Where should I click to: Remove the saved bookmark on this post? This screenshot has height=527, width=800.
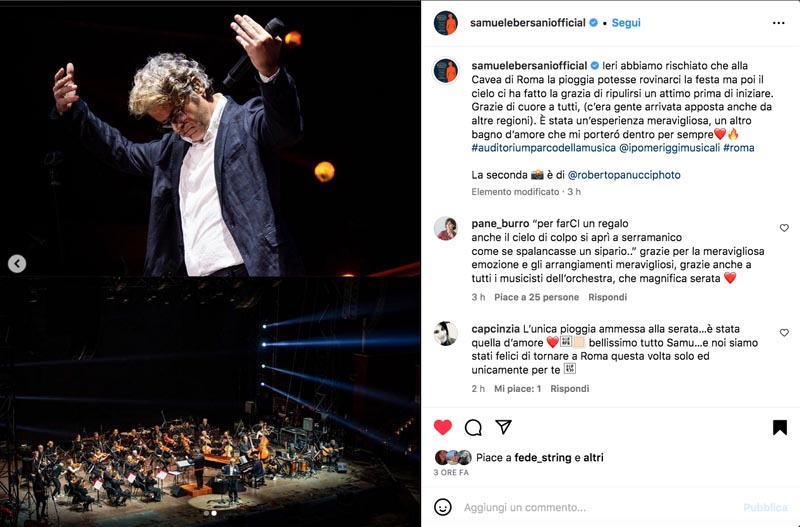(x=780, y=427)
